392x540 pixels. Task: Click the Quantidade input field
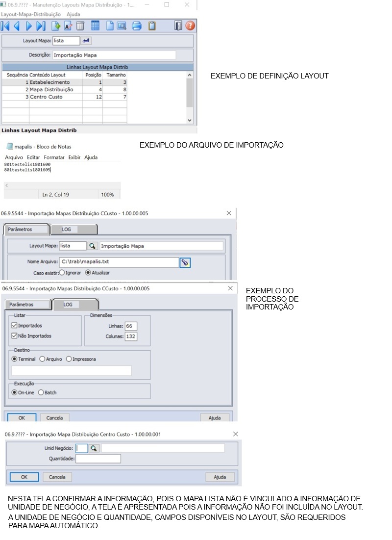(x=98, y=459)
